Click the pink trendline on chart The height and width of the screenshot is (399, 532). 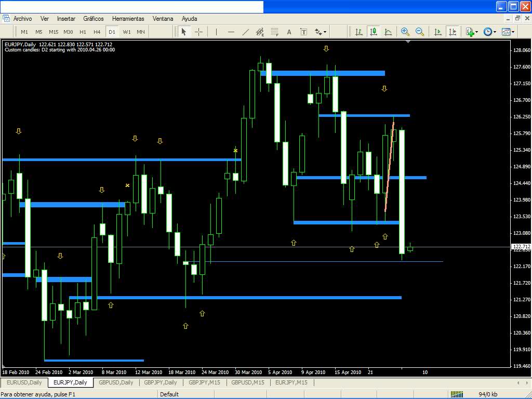[x=390, y=168]
